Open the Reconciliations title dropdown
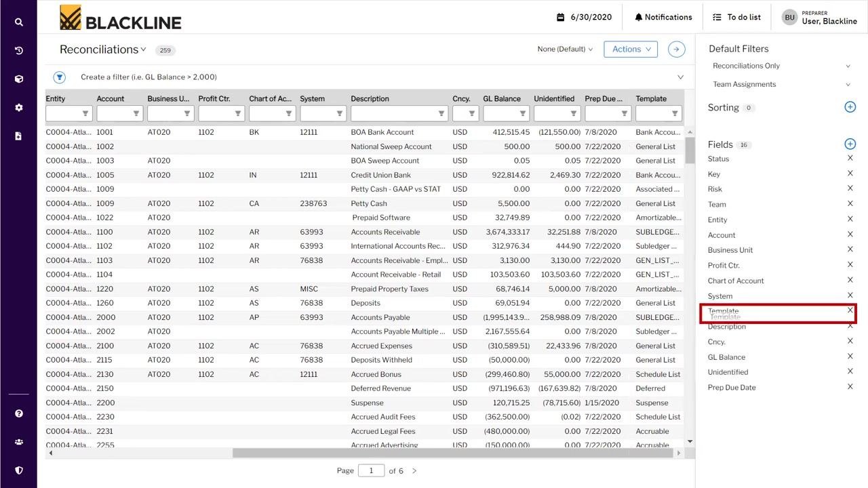Screen dimensions: 868x488 (102, 49)
